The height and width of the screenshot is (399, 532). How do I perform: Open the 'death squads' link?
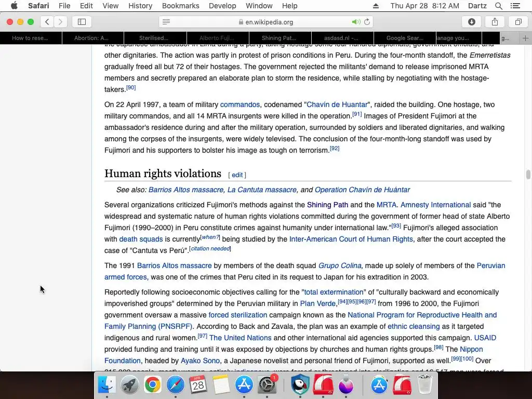pos(141,239)
